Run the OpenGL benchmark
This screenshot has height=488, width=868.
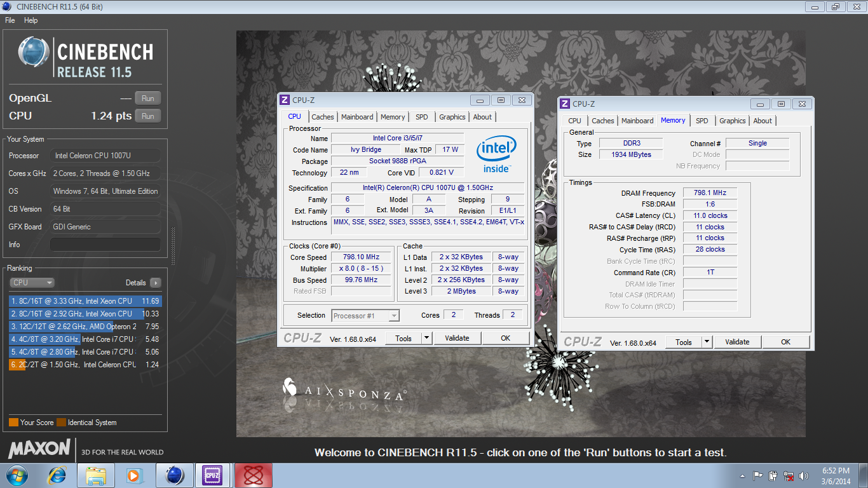148,98
